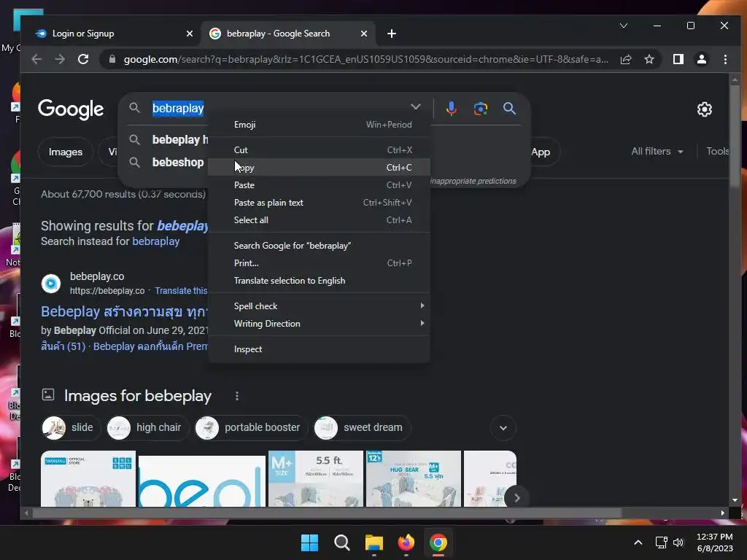Switch to the Login or Signup tab
The image size is (747, 560).
[115, 34]
